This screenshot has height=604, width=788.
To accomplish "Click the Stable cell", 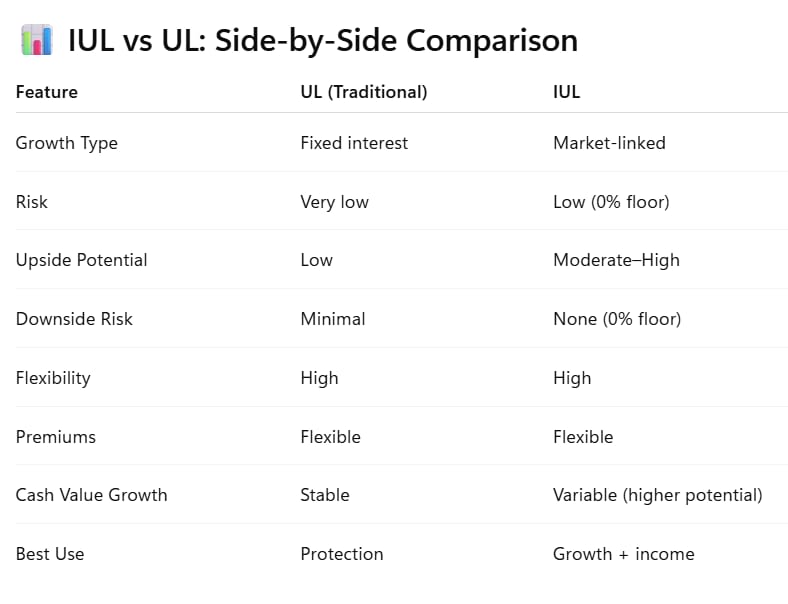I will [x=325, y=495].
